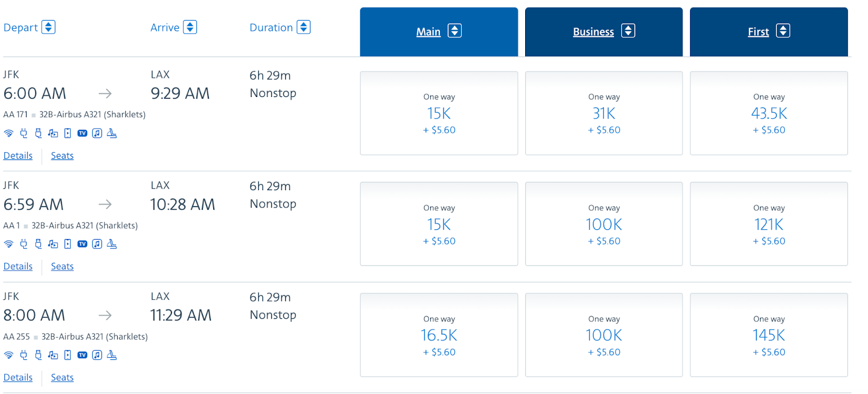This screenshot has width=868, height=394.
Task: Click the music icon for flight AA 1
Action: tap(97, 244)
